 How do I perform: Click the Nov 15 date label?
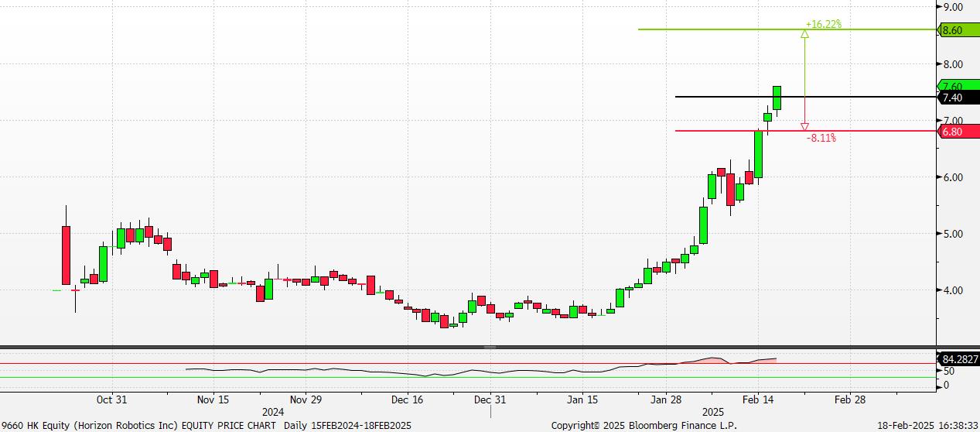(x=213, y=400)
